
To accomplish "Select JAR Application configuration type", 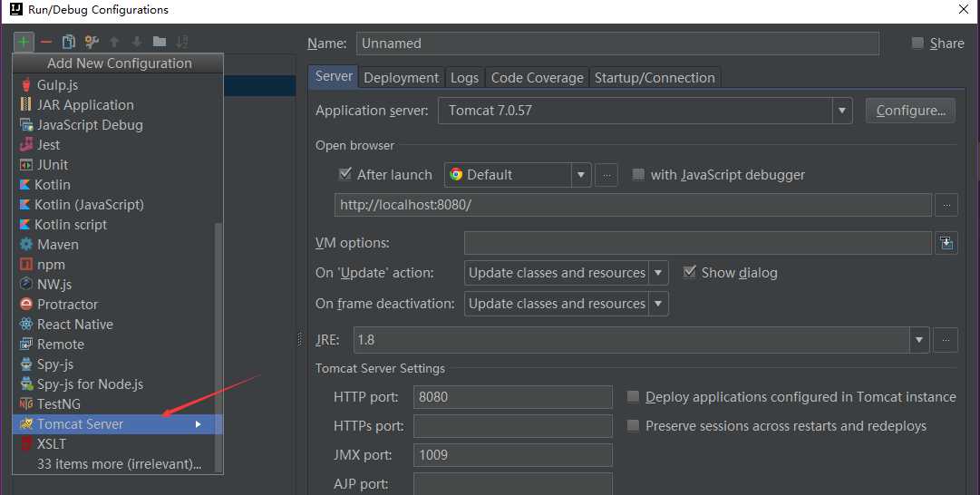I will [118, 105].
